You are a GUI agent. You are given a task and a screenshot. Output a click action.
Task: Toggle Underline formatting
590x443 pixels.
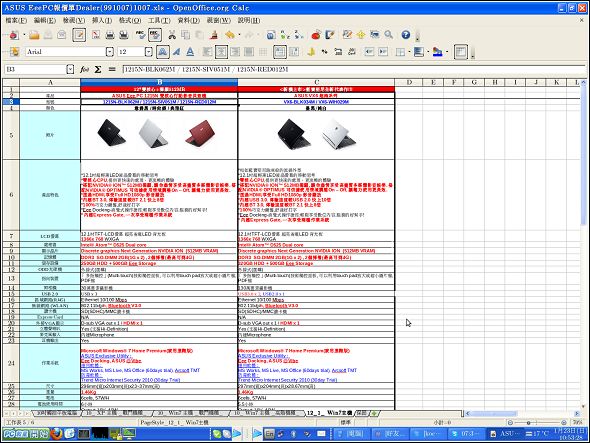[x=190, y=52]
